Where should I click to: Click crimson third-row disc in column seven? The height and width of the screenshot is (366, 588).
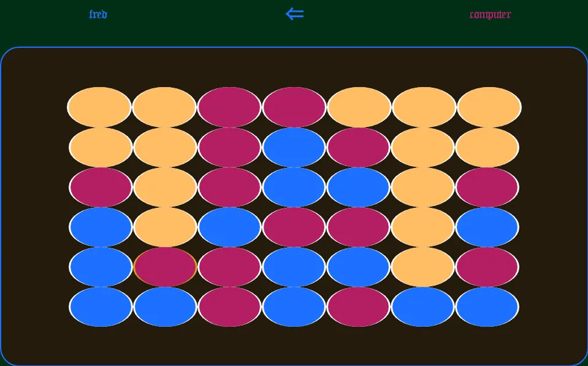click(x=487, y=187)
